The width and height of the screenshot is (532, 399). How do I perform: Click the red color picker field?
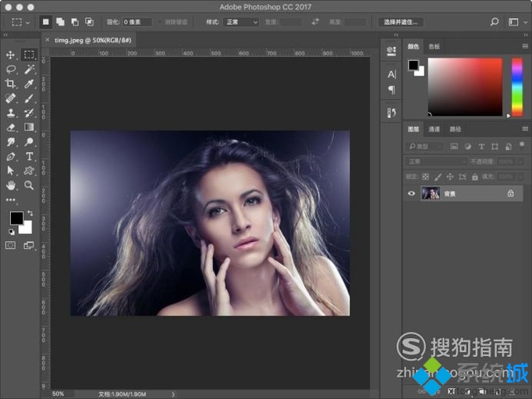[x=465, y=87]
